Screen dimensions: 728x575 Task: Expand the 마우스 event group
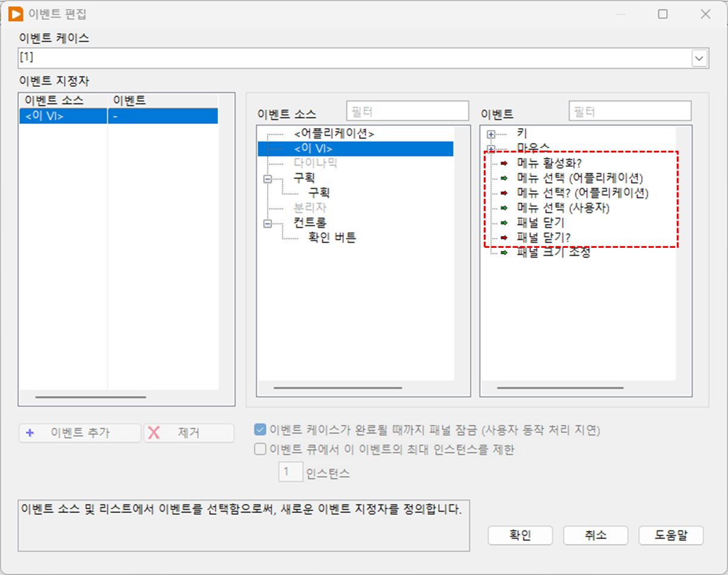(491, 148)
